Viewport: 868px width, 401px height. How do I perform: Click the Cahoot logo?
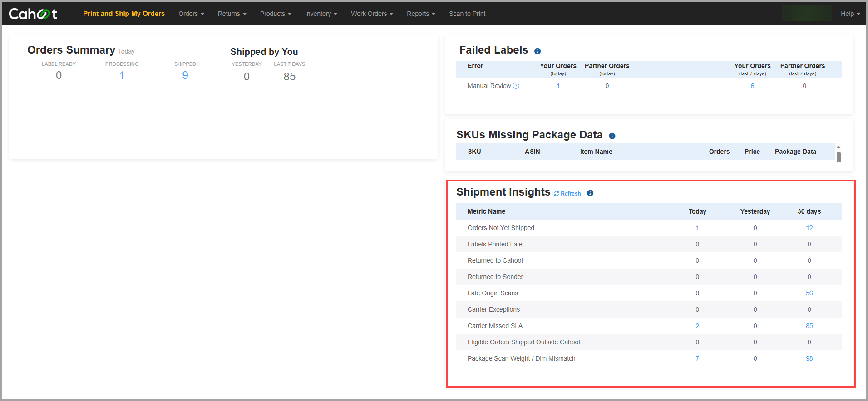(33, 14)
